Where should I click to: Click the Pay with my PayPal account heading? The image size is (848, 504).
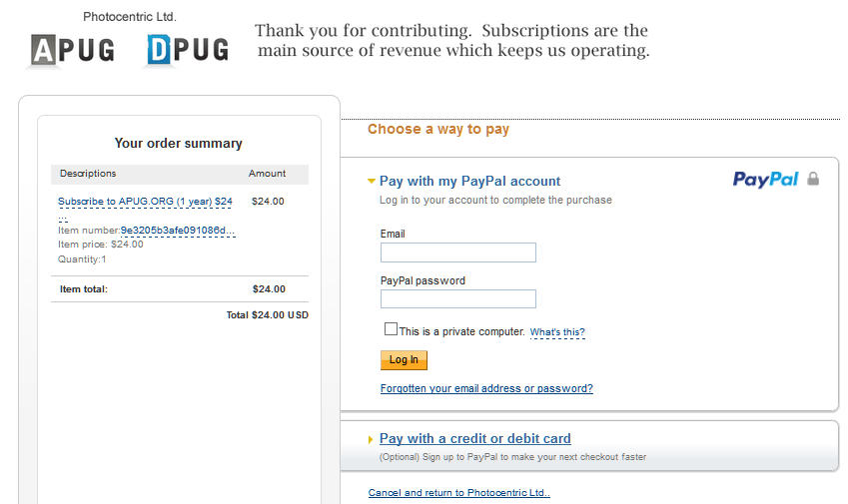[x=469, y=181]
